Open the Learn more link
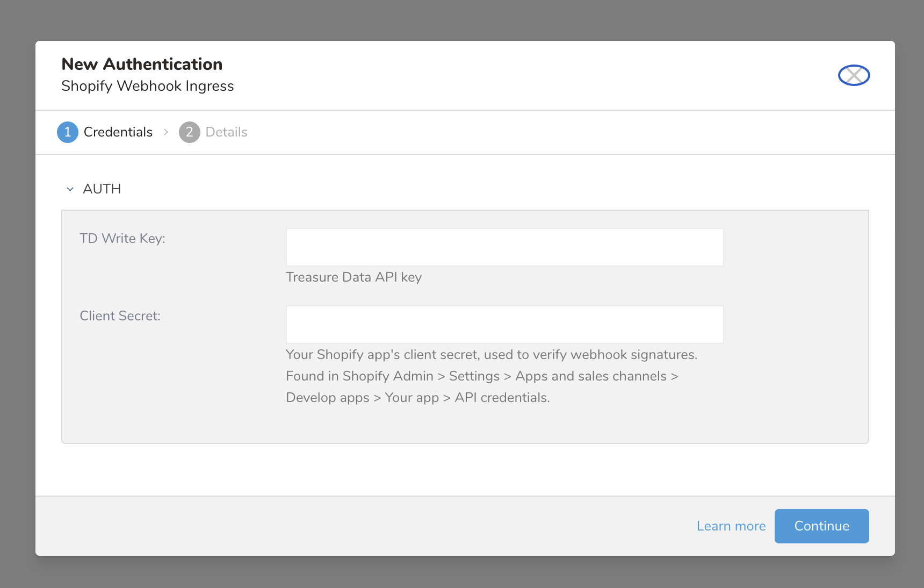 pyautogui.click(x=731, y=526)
